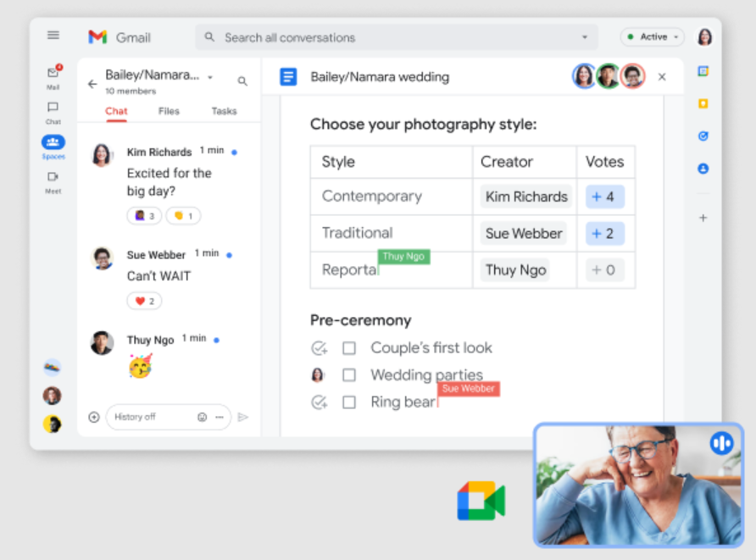Click the Sue Webber creator chip
The width and height of the screenshot is (756, 560).
(524, 233)
